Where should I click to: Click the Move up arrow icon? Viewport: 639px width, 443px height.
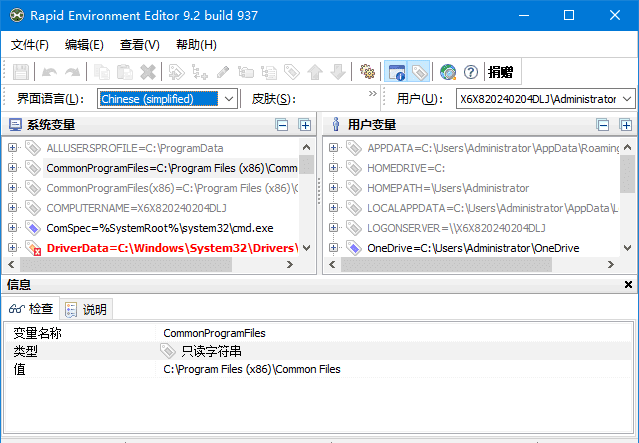point(315,72)
